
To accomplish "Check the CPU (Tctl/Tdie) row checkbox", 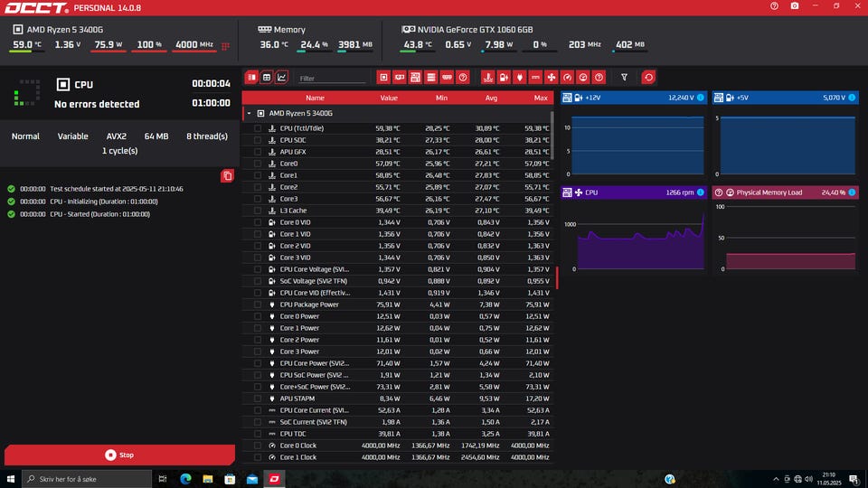I will tap(258, 128).
